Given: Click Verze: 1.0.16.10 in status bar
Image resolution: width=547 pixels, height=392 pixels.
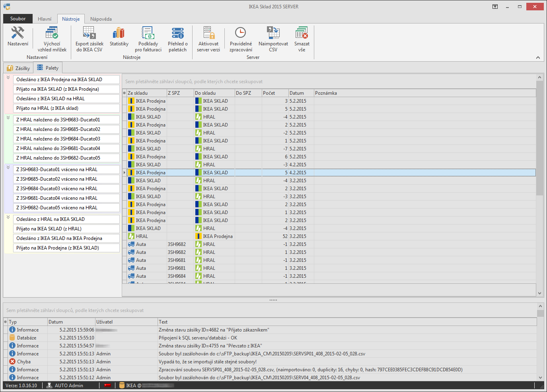Looking at the screenshot, I should pyautogui.click(x=21, y=386).
